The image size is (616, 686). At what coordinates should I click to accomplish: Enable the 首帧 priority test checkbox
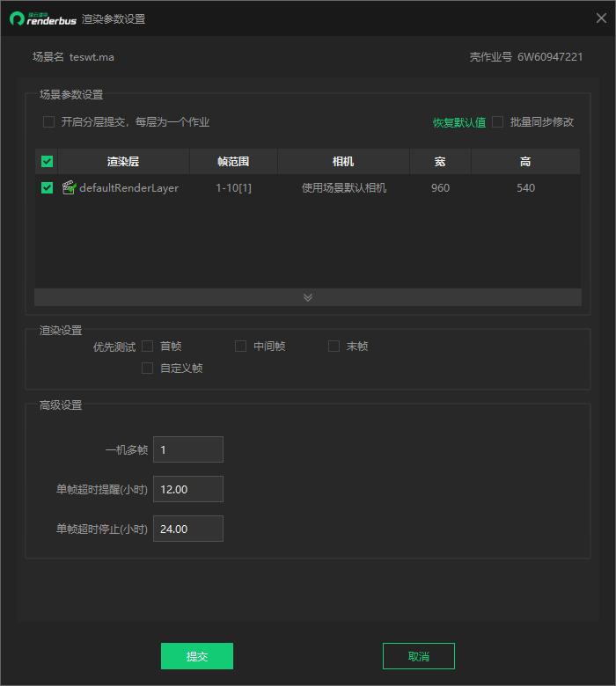point(148,346)
